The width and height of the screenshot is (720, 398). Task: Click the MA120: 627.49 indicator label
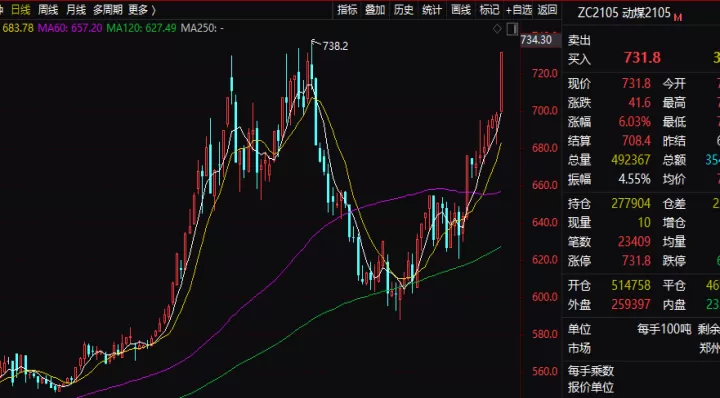[x=141, y=28]
